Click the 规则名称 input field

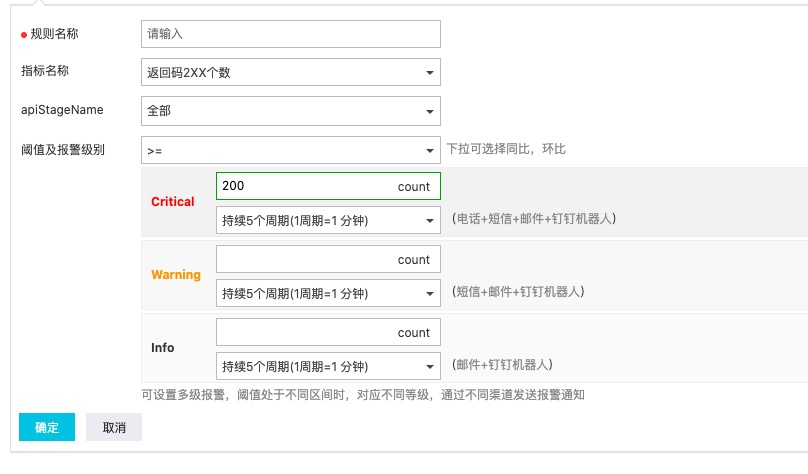pos(291,34)
